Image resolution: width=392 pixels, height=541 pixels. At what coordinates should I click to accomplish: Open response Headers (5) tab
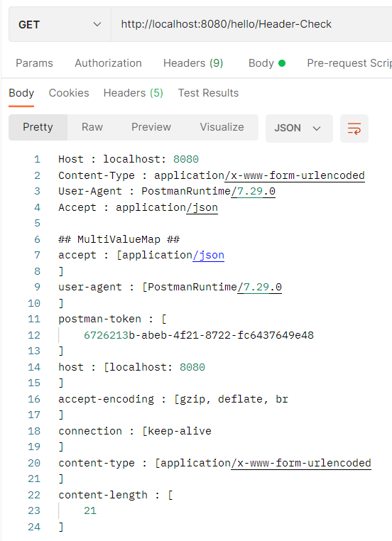(134, 93)
